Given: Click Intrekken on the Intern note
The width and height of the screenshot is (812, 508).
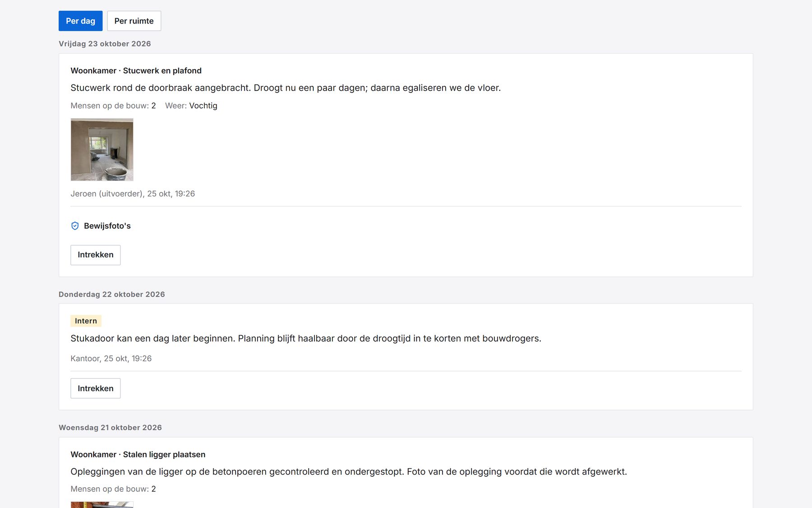Looking at the screenshot, I should click(x=96, y=388).
